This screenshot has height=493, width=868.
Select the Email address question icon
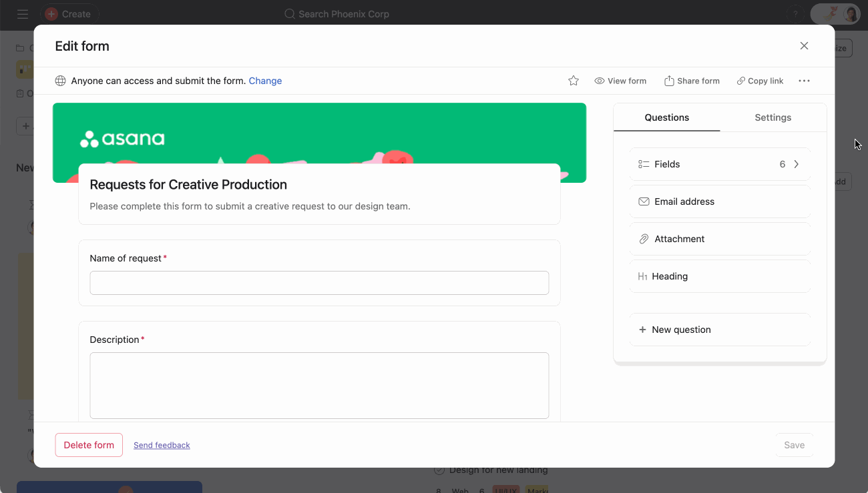[643, 201]
